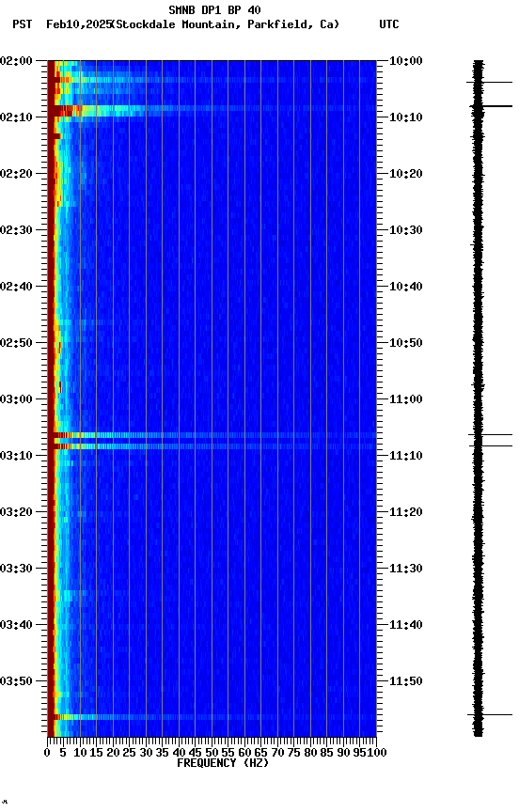Click the broadband event band near 03:56
Viewport: 519px width, 812px height.
tap(212, 717)
